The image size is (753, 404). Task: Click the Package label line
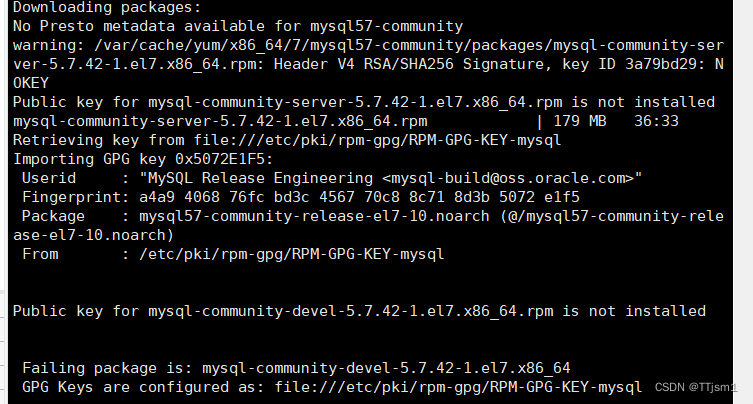tap(368, 225)
